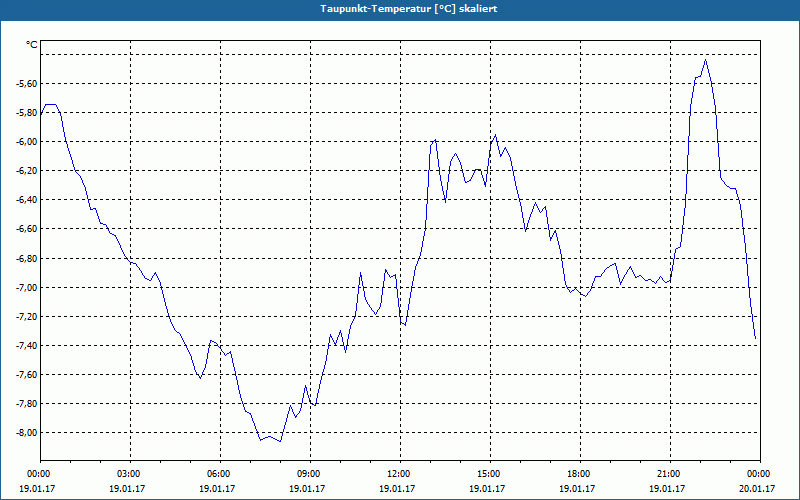Click the 15:00 time axis label
The width and height of the screenshot is (800, 500).
490,473
